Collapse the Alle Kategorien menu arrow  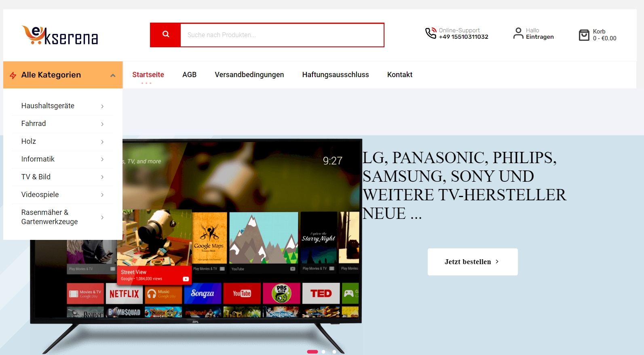coord(113,75)
